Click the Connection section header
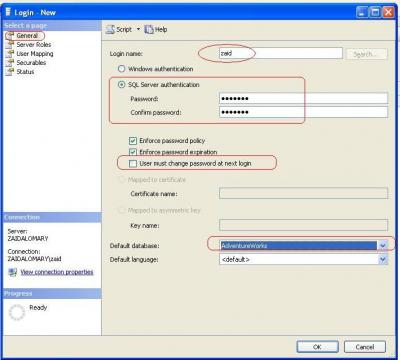 coord(52,217)
